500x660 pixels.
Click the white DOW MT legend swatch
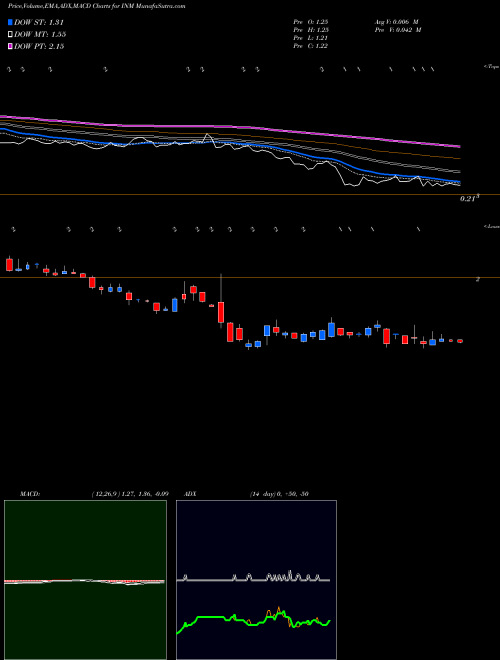tap(10, 34)
